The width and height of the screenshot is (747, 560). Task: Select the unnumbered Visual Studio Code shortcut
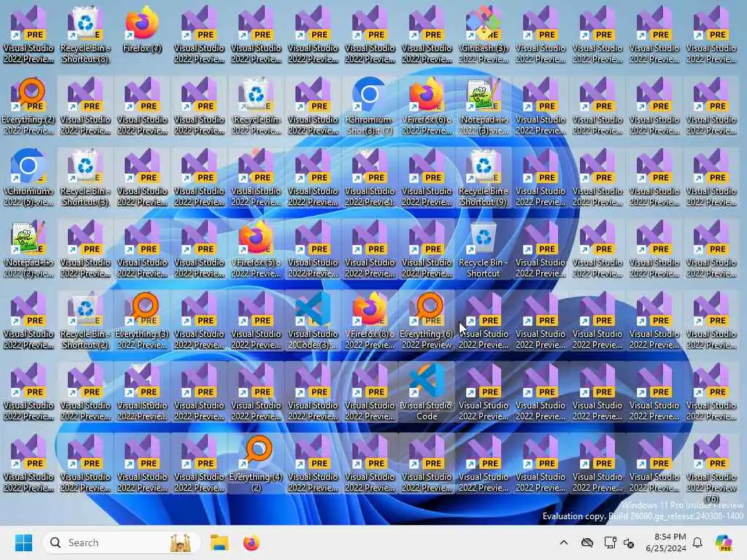426,392
